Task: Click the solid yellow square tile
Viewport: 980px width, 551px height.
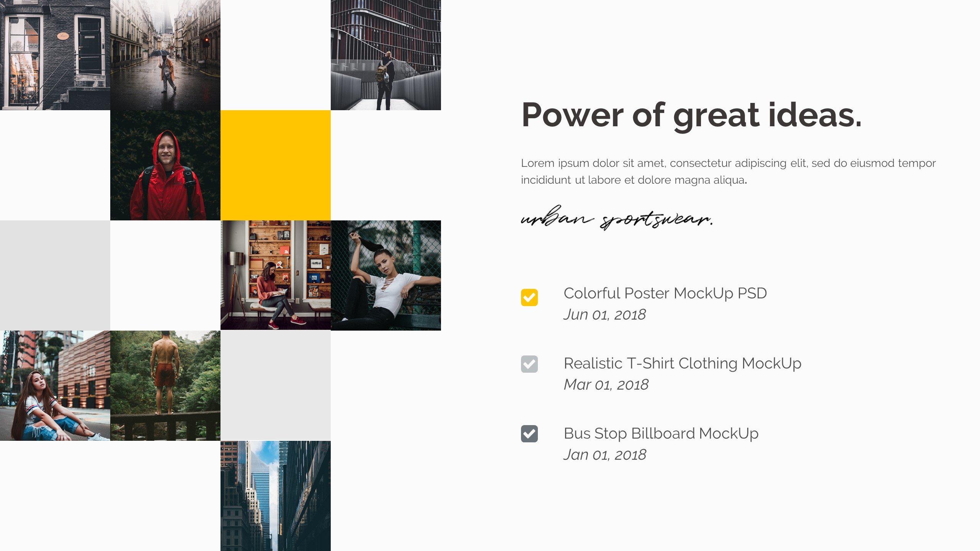Action: click(x=276, y=165)
